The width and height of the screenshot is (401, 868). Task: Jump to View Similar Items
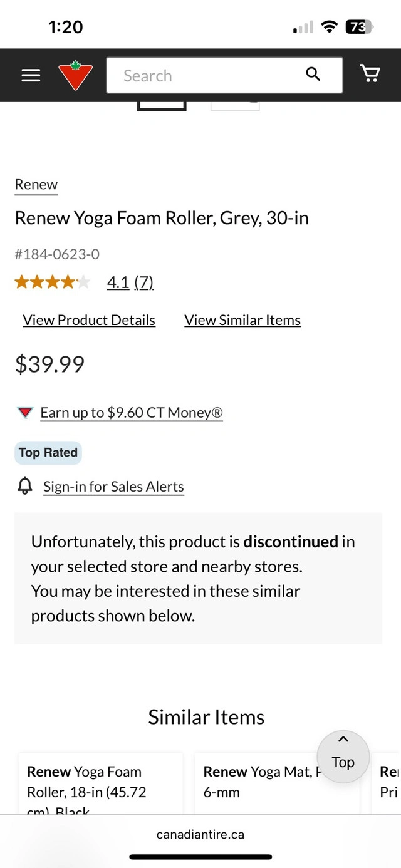coord(242,320)
